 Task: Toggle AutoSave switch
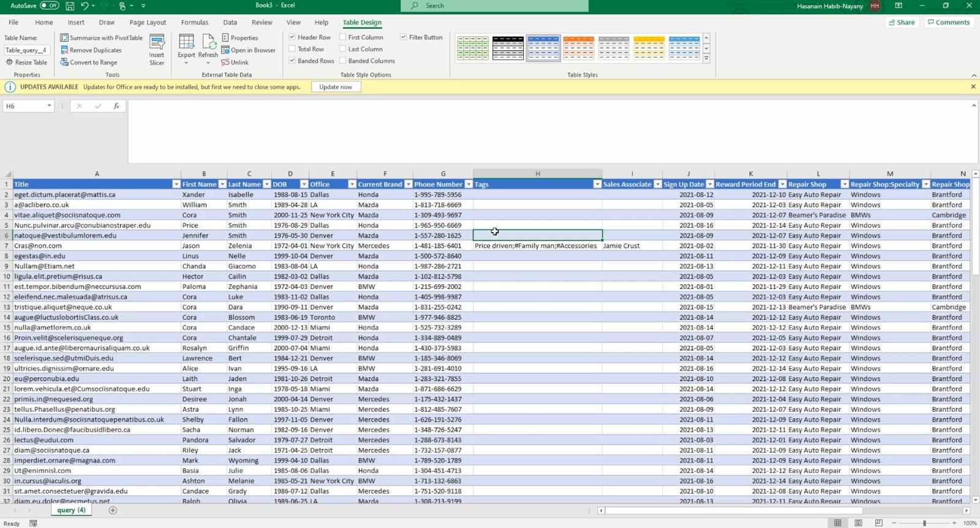point(50,6)
